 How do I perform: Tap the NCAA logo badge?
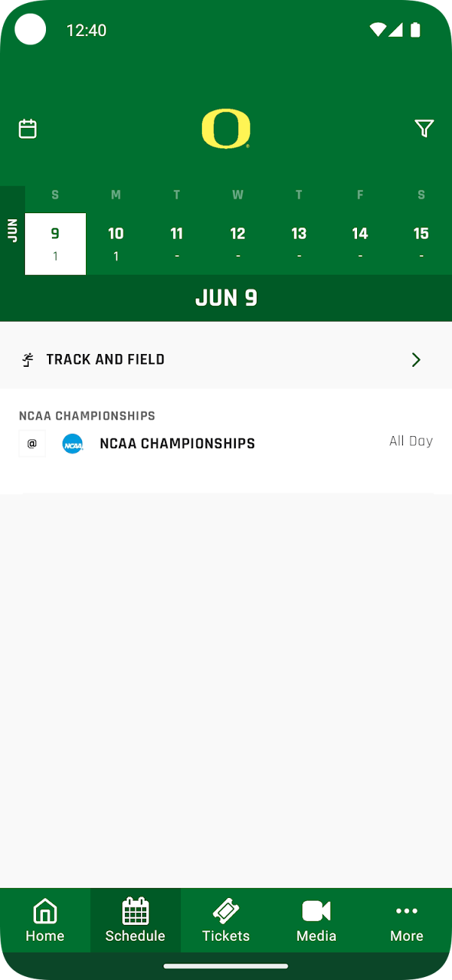73,444
